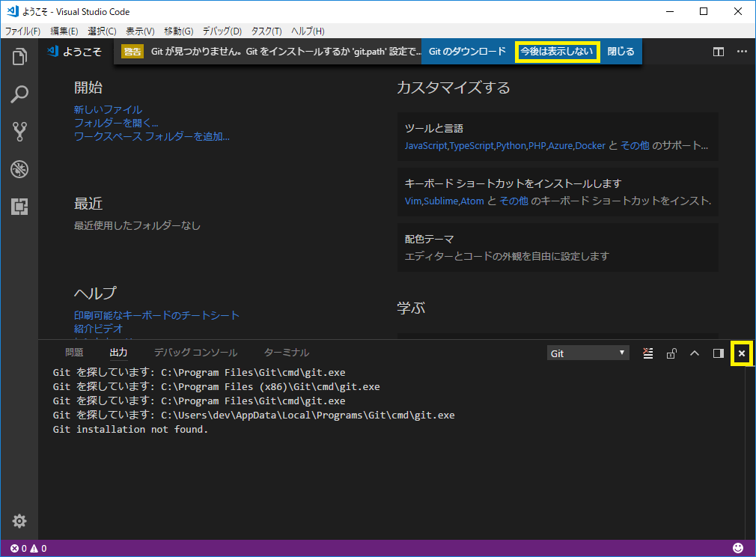Click the feedback smiley in status bar
Screen dimensions: 756x557
(x=738, y=548)
